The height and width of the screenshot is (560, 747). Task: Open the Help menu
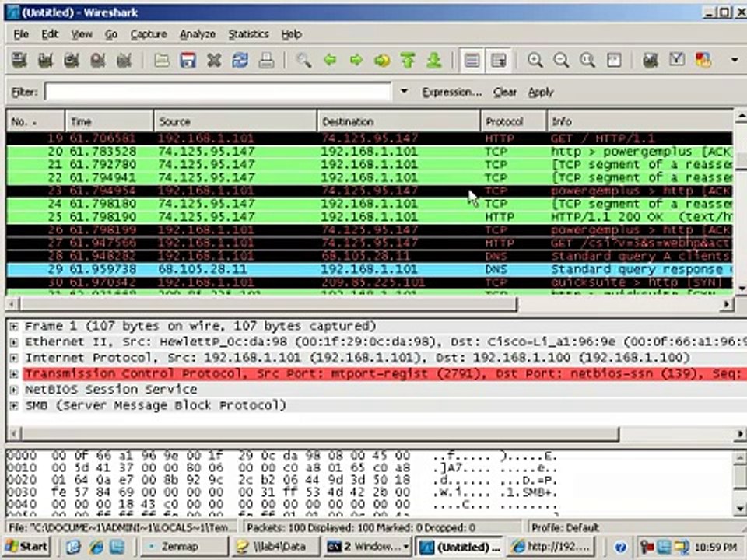(291, 33)
